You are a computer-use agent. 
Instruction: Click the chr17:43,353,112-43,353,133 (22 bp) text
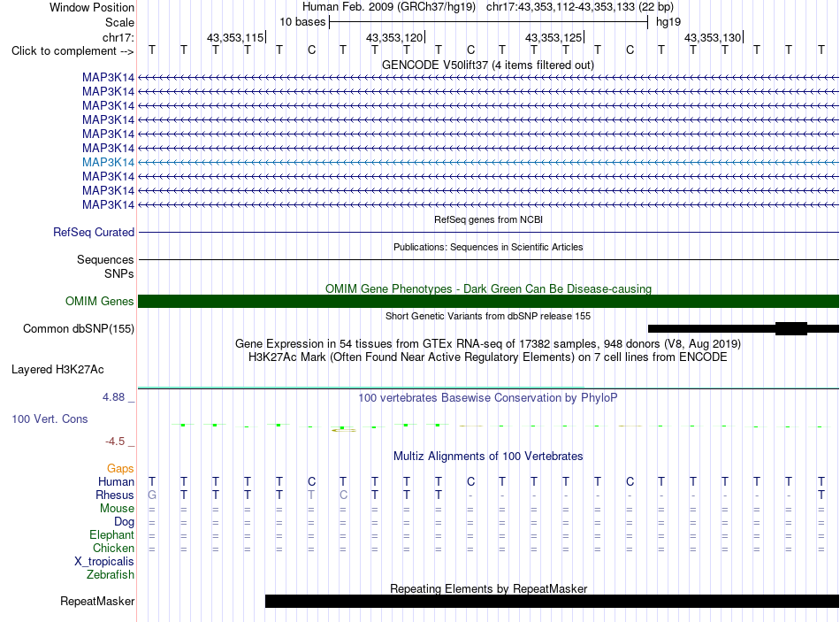point(580,7)
